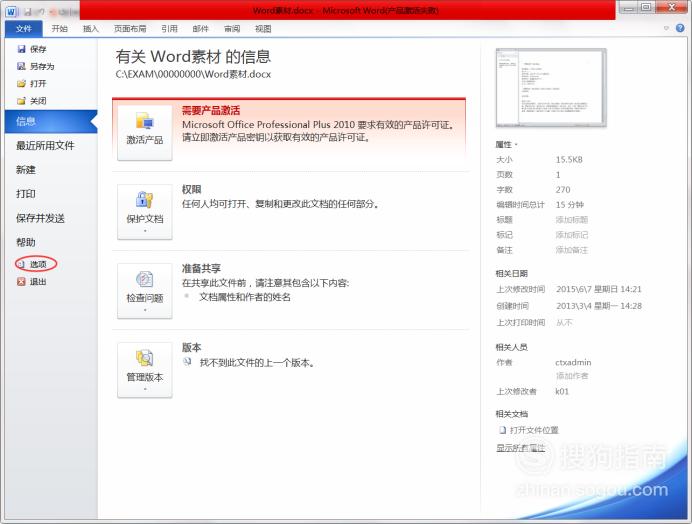Click Add an author (添加作者) field

coord(572,376)
